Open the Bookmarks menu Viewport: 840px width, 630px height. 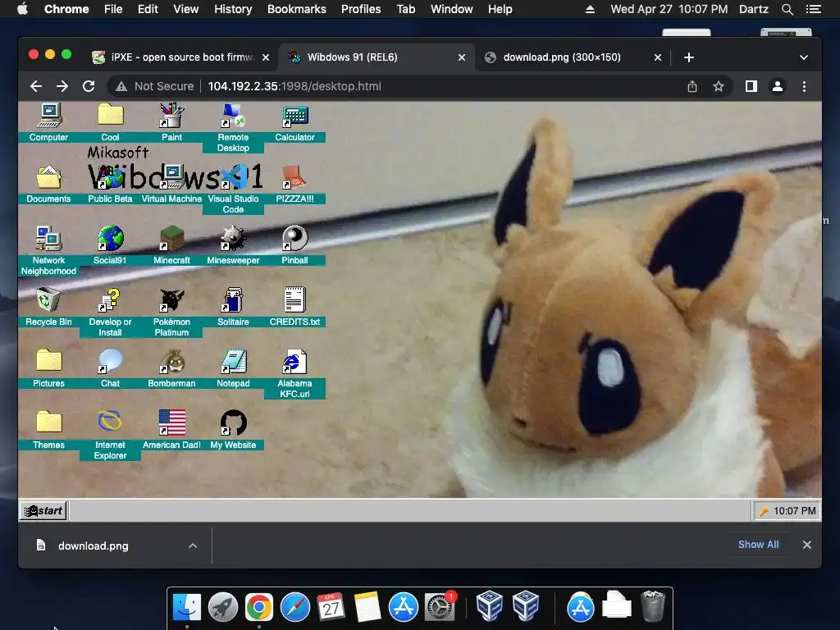pos(297,9)
